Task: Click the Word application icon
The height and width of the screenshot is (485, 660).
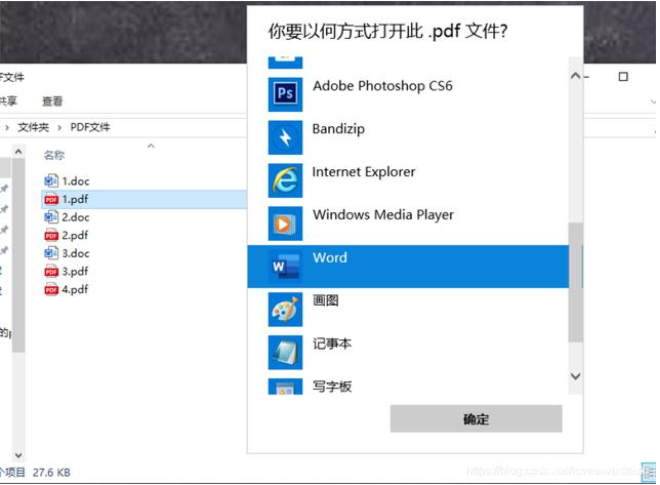Action: click(285, 266)
